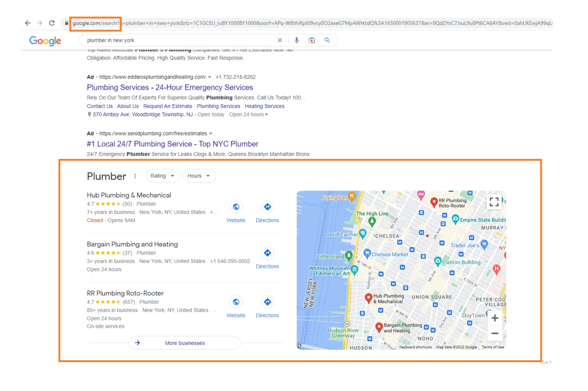
Task: Open Bargain Plumbing and Heating listing
Action: [132, 244]
